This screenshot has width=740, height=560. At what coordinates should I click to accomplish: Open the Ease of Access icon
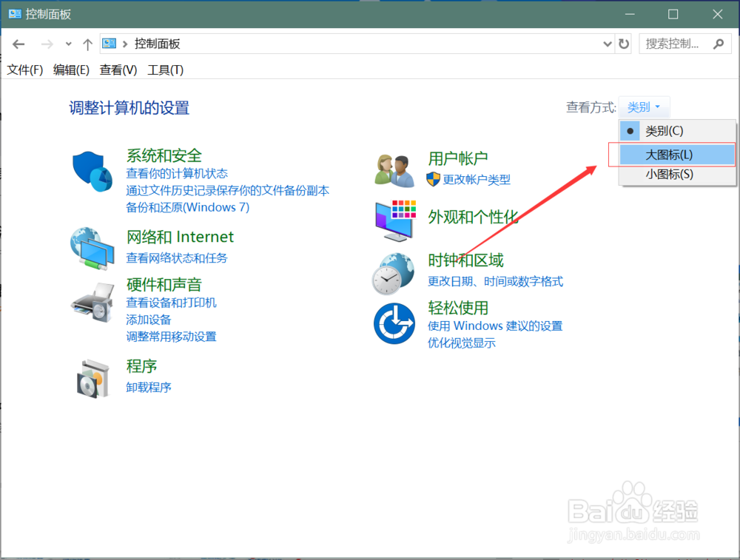[394, 323]
